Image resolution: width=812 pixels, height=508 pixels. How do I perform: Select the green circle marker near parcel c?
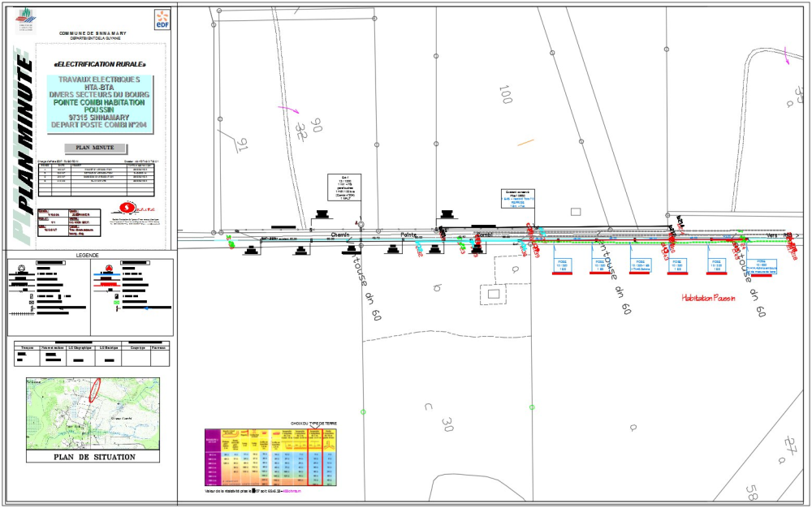(363, 412)
